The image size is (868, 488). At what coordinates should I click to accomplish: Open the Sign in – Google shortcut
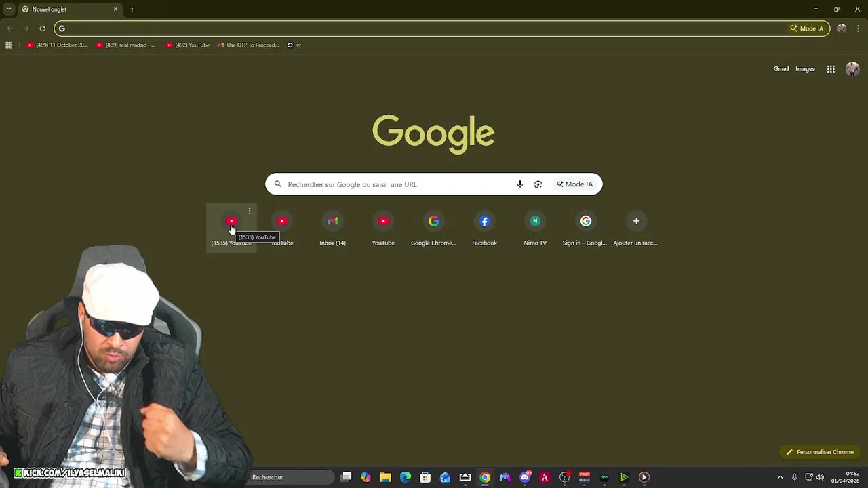(585, 228)
